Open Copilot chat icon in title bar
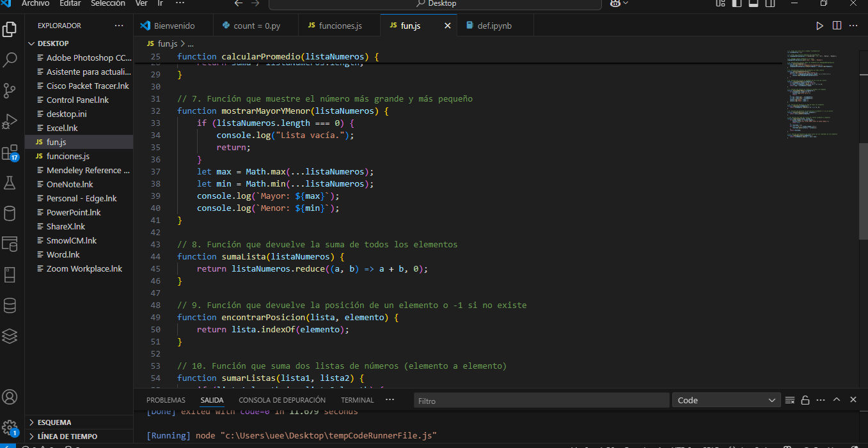The height and width of the screenshot is (448, 868). click(x=615, y=3)
